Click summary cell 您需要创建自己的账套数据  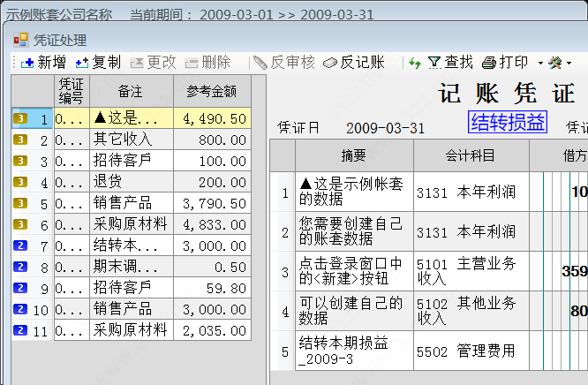(354, 231)
